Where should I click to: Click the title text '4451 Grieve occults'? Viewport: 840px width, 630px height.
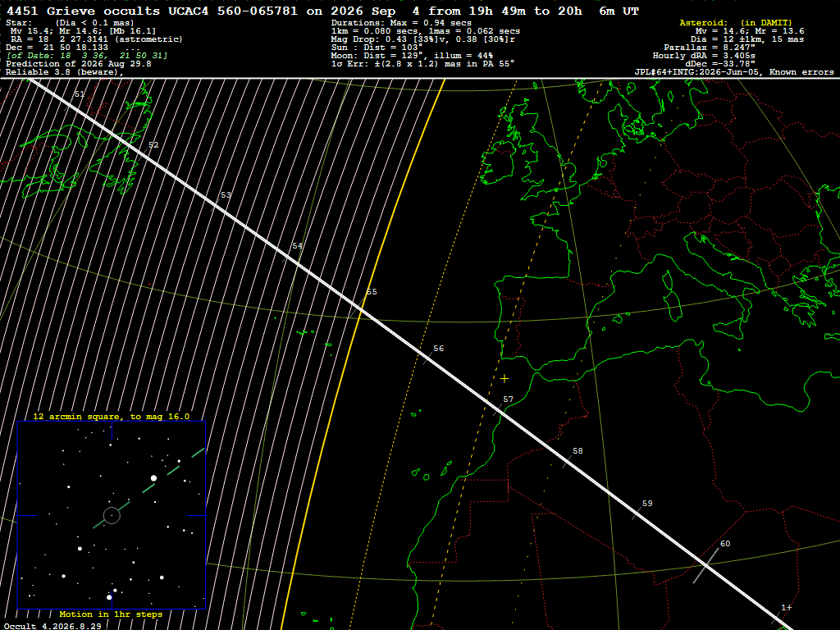[x=83, y=11]
